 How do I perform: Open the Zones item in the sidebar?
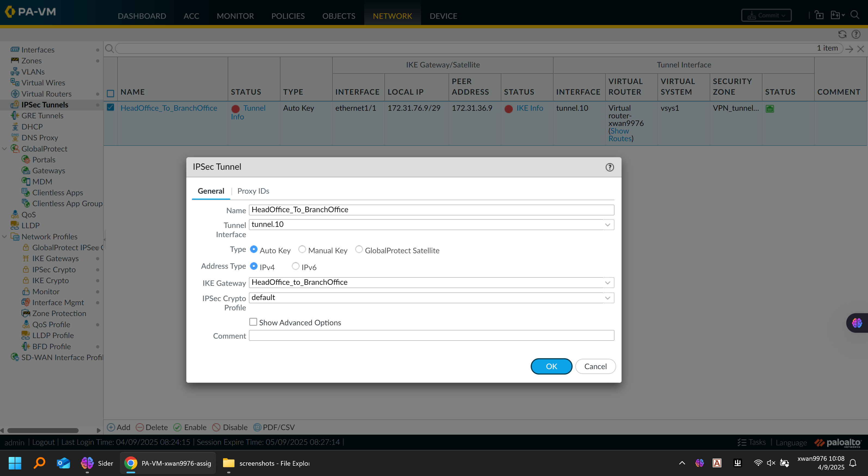tap(31, 61)
